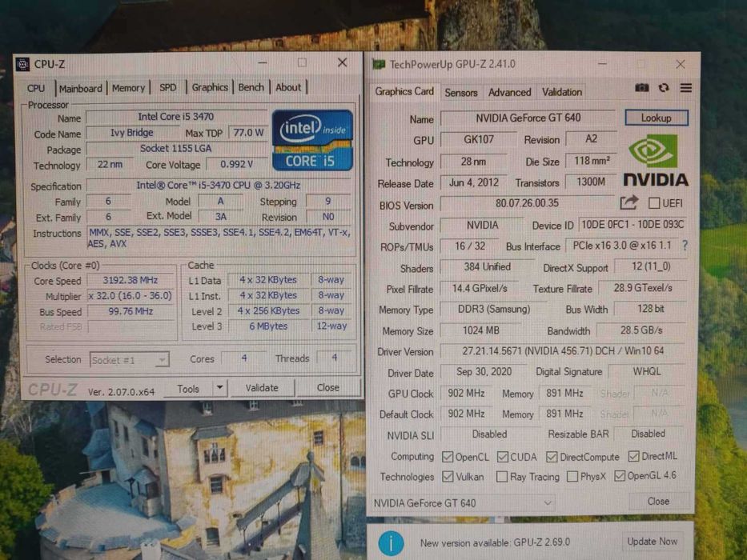Open the Validation tab in GPU-Z
This screenshot has width=747, height=560.
click(562, 92)
